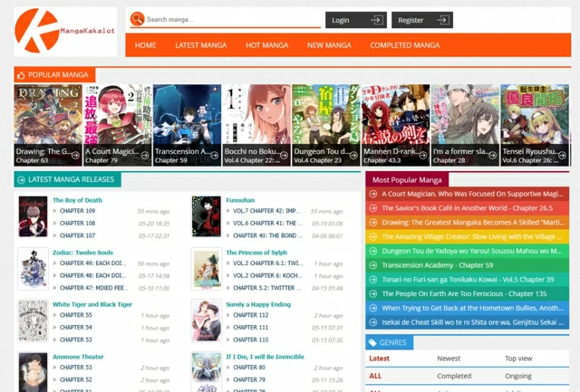This screenshot has width=580, height=392.
Task: Click the arrow icon beside Isekai de Cheat Skill
Action: pos(374,322)
